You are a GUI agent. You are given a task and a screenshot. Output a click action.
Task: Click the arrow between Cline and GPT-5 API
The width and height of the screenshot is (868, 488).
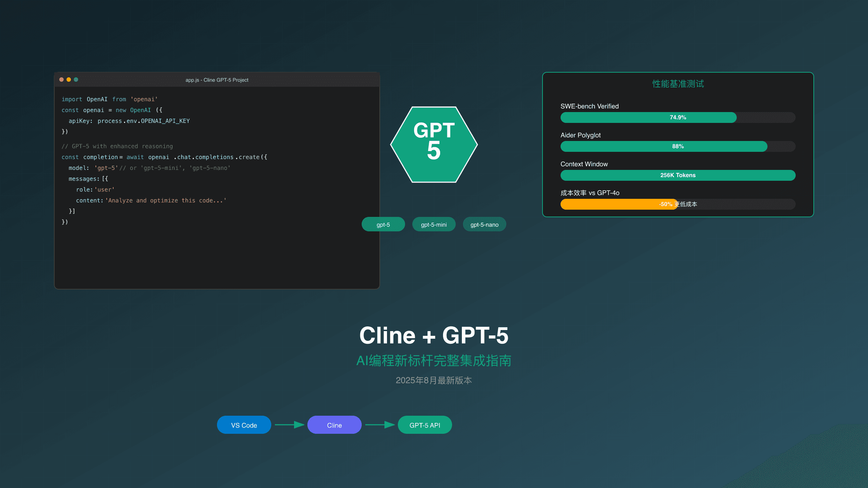click(x=380, y=425)
